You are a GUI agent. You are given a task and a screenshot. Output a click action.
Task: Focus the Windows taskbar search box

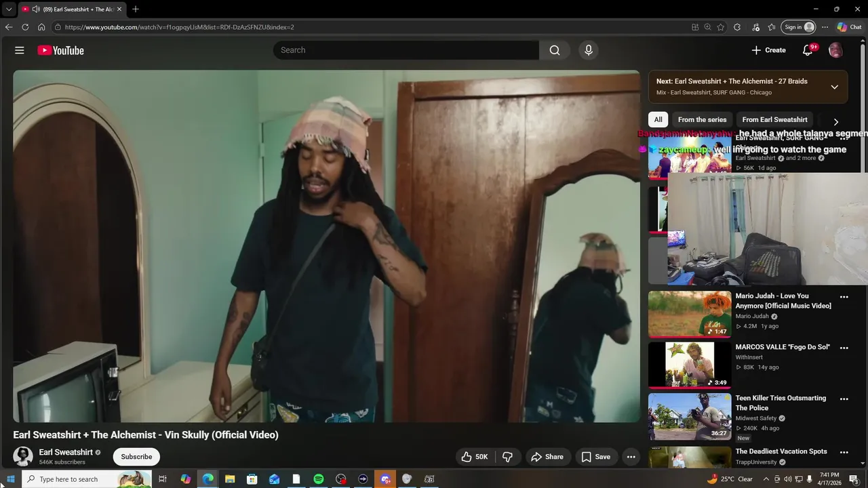coord(87,479)
